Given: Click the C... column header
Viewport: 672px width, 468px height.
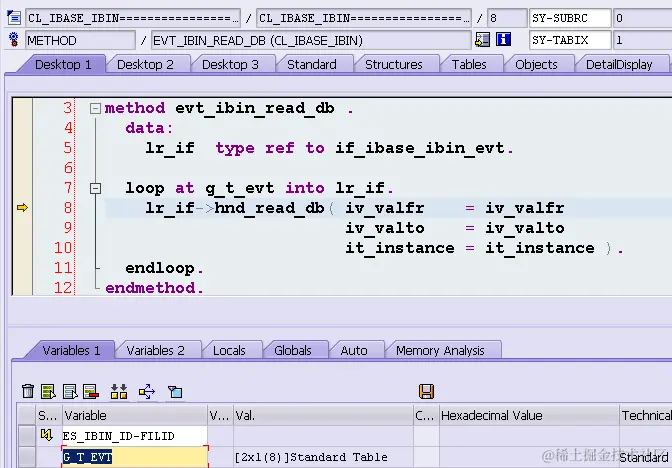Looking at the screenshot, I should point(426,415).
